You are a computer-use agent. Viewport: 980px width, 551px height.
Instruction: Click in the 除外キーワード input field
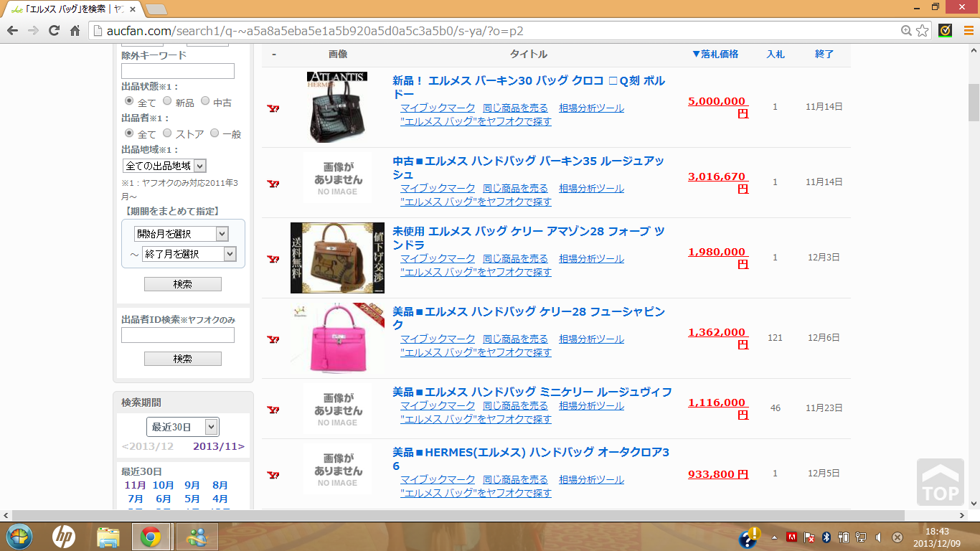[178, 71]
